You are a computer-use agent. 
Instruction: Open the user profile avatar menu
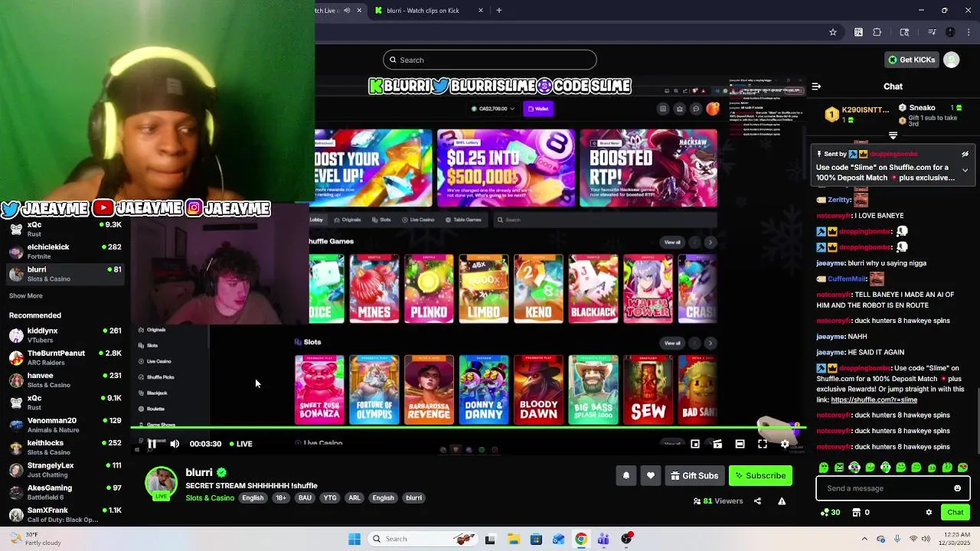coord(952,60)
